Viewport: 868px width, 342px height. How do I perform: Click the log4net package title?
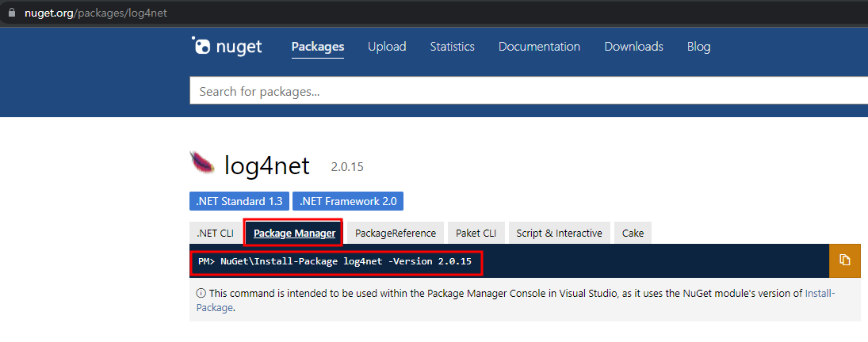[x=267, y=165]
